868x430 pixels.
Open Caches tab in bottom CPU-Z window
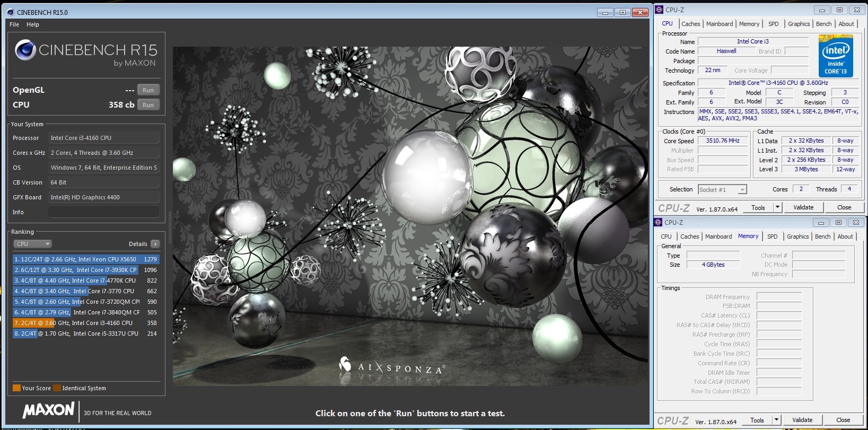coord(689,236)
